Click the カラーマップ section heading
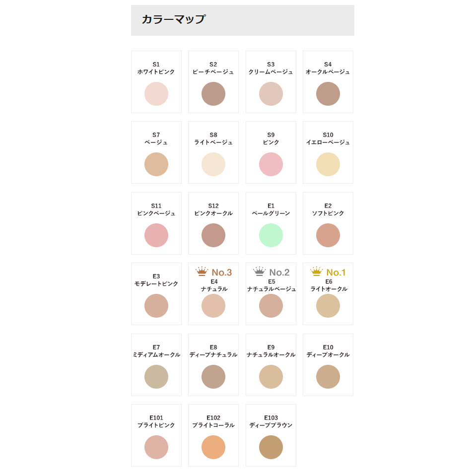Image resolution: width=476 pixels, height=476 pixels. (x=173, y=20)
